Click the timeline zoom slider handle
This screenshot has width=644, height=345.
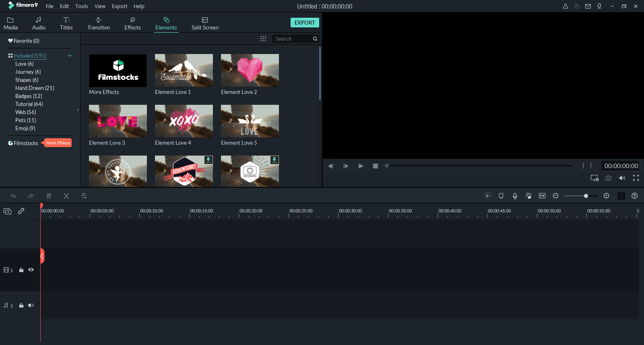586,196
